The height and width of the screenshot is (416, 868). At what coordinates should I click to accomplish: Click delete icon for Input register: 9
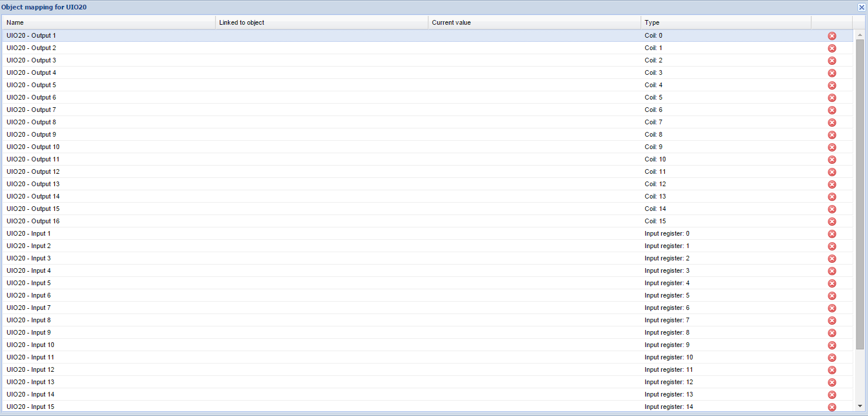point(832,345)
